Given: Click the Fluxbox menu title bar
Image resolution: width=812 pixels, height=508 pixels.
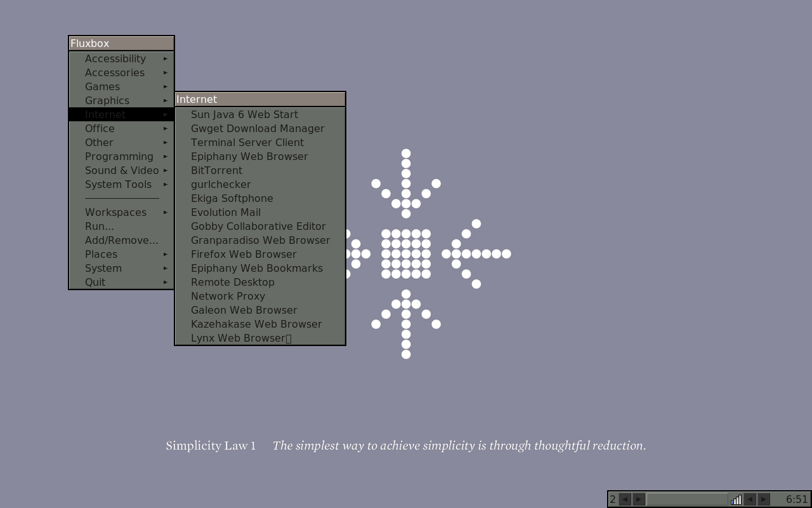Looking at the screenshot, I should pos(121,43).
